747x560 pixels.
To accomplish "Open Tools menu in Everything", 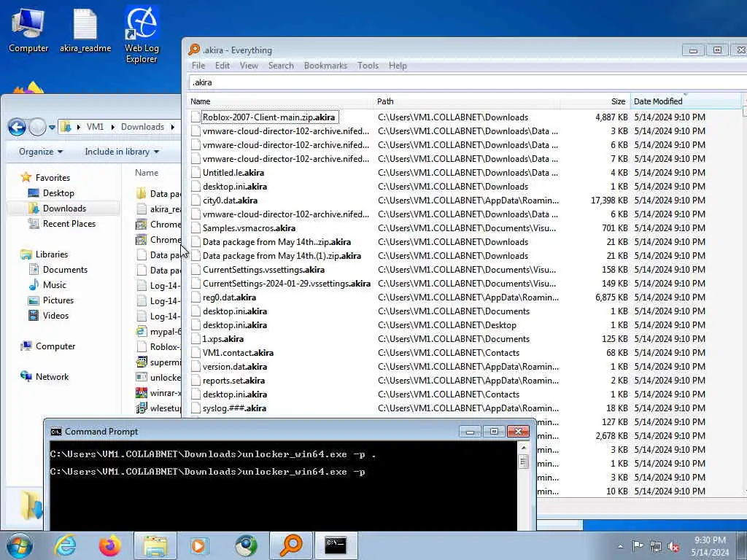I will point(368,66).
